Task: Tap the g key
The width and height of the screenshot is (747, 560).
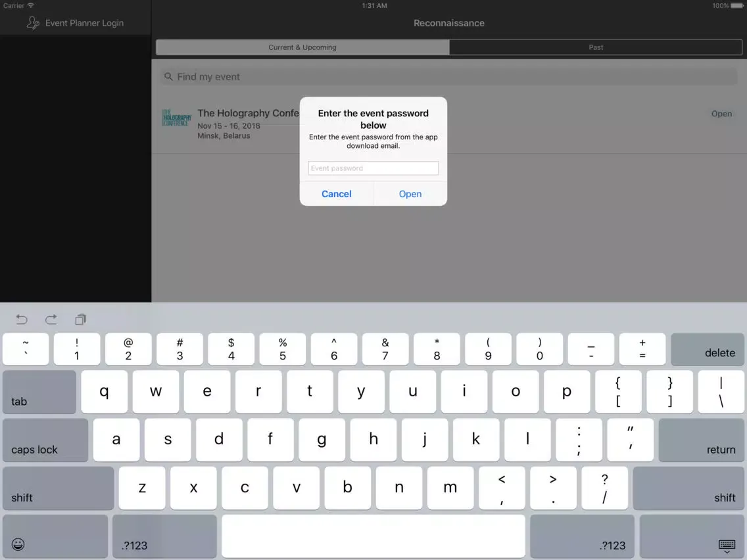Action: click(322, 440)
